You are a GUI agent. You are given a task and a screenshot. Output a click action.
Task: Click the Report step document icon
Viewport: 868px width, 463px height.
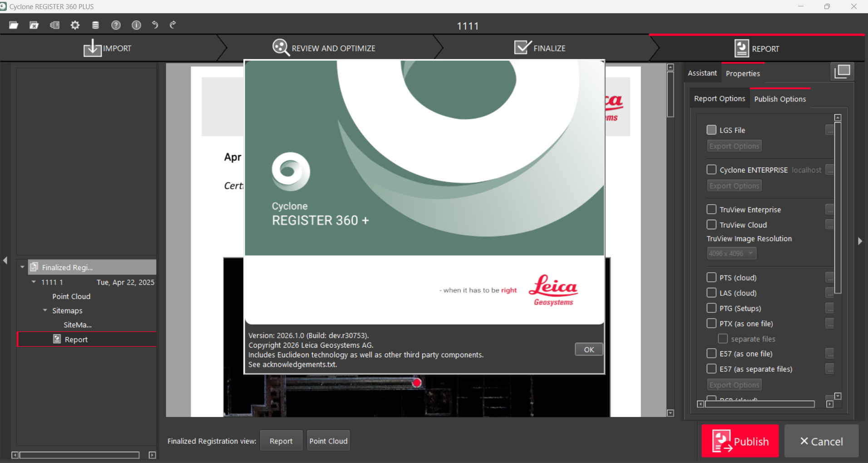click(741, 48)
